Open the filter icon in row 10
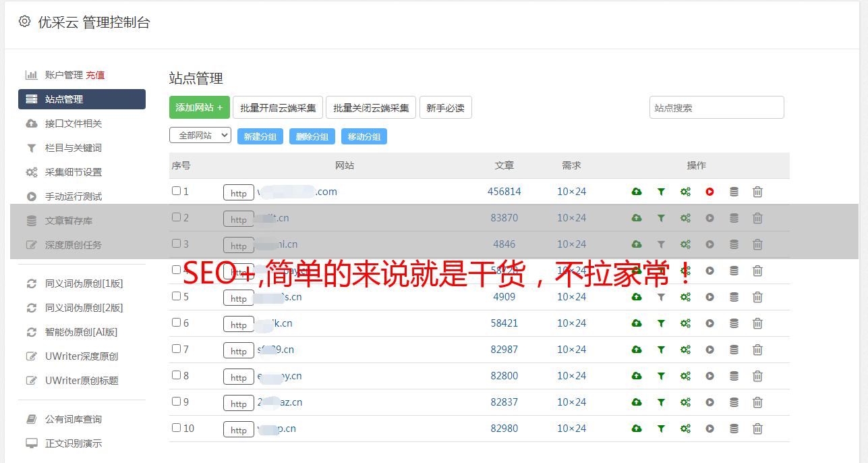 click(661, 429)
